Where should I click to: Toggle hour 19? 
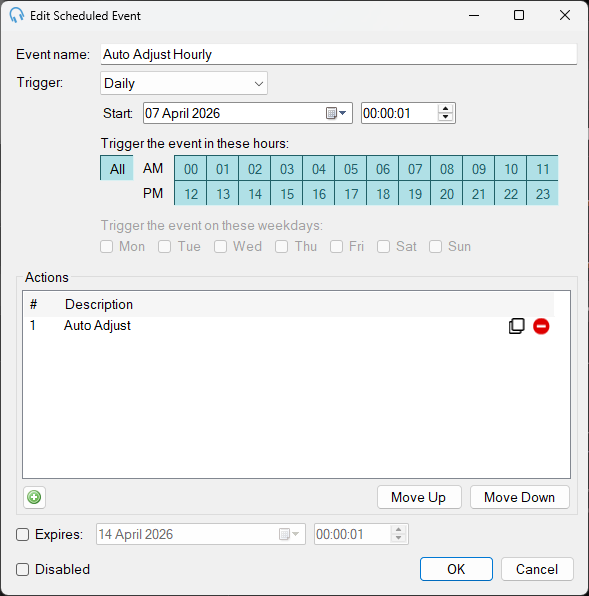pyautogui.click(x=415, y=193)
